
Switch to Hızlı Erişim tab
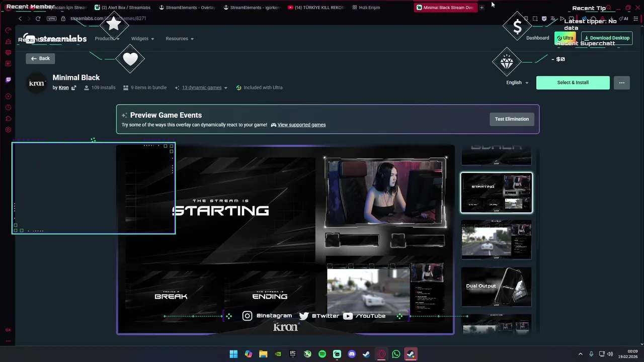(366, 8)
